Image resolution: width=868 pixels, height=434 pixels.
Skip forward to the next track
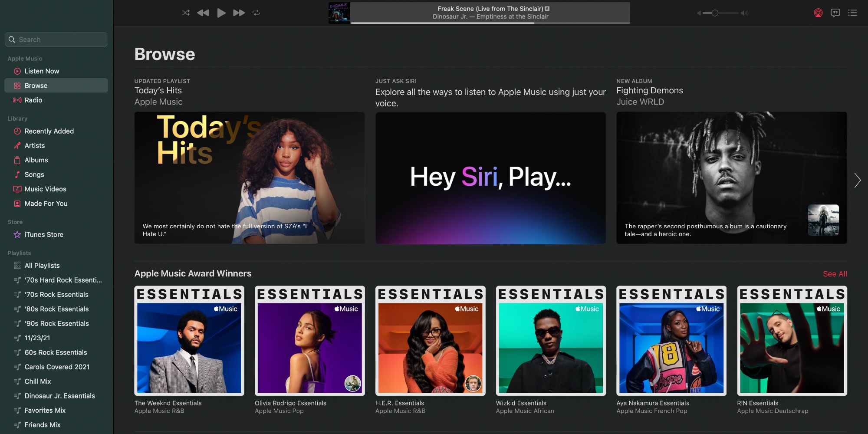pyautogui.click(x=239, y=13)
